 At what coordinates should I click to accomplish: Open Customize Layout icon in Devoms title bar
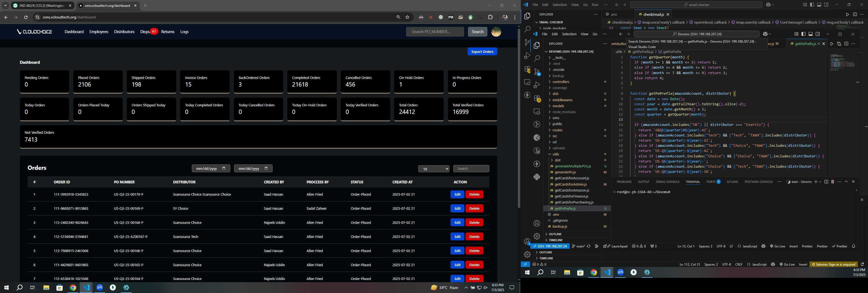click(796, 34)
